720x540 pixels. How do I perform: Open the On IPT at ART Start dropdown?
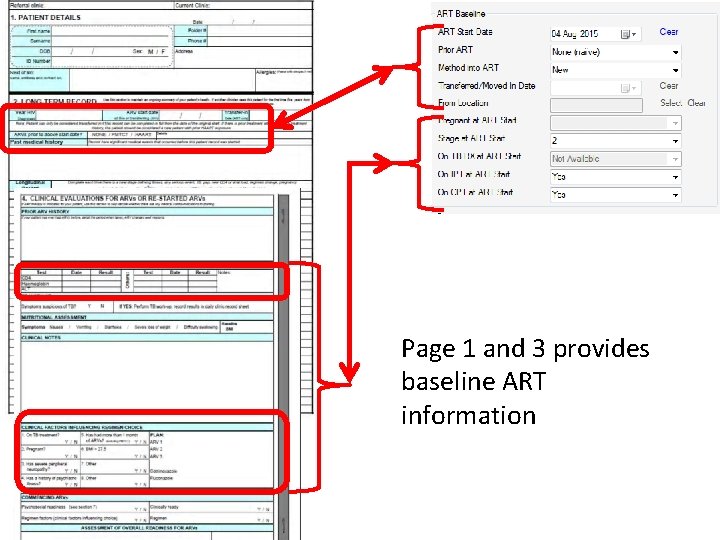point(615,177)
